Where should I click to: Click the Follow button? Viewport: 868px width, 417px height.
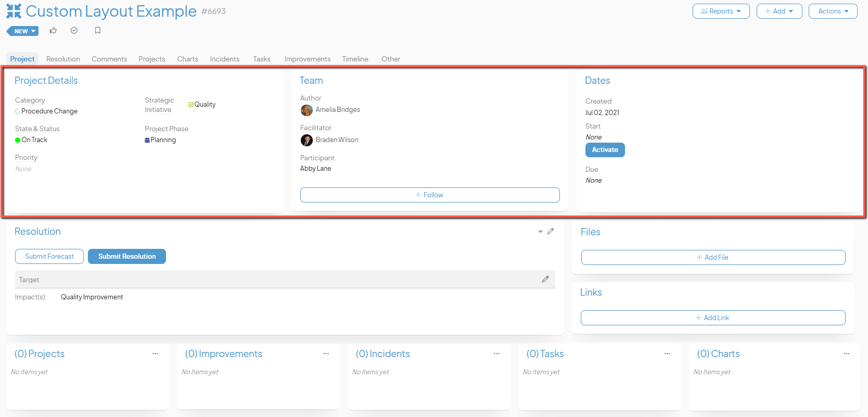(x=430, y=195)
